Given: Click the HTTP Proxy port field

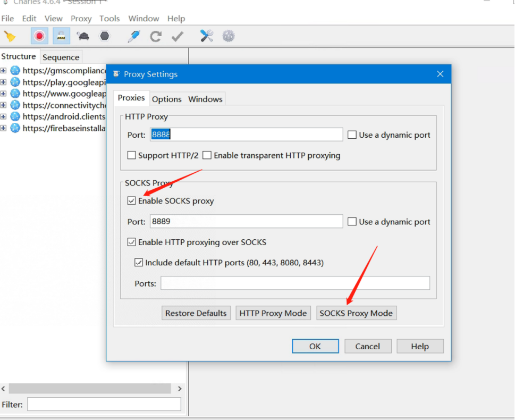Looking at the screenshot, I should [x=246, y=135].
